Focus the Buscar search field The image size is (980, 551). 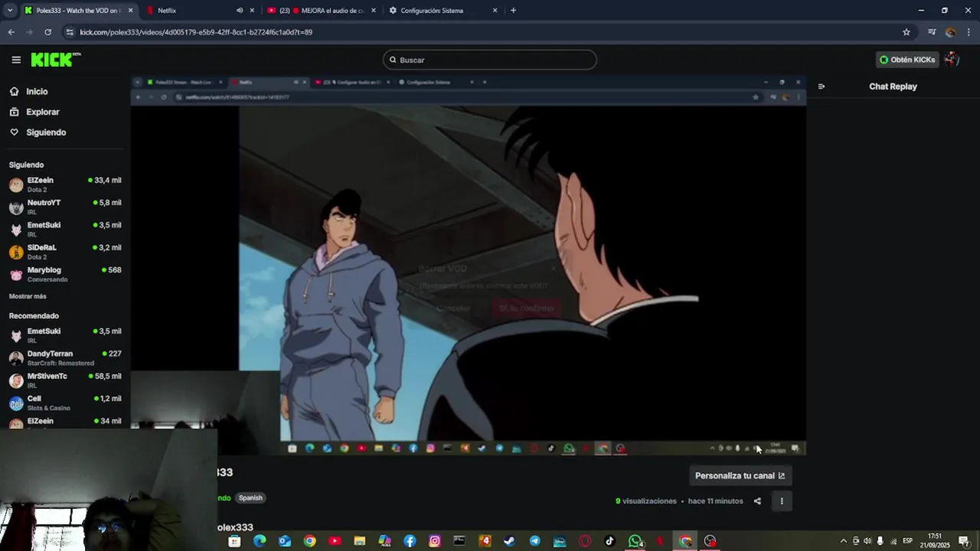point(490,60)
